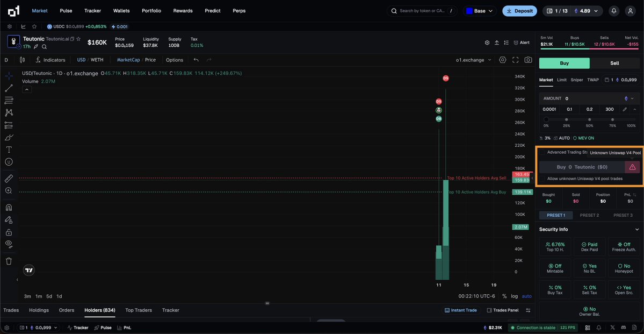Open the Perps page
Viewport: 644px width, 334px height.
click(x=239, y=11)
